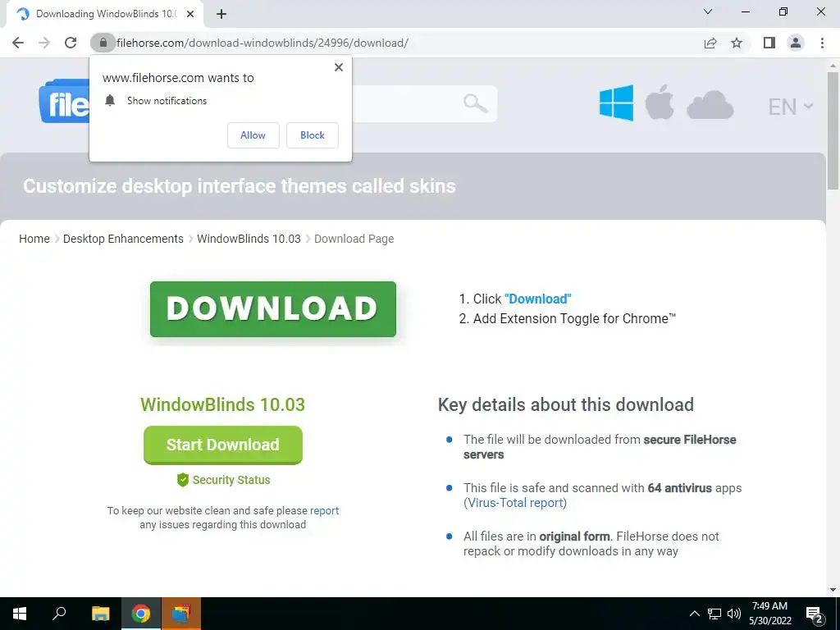This screenshot has width=840, height=630.
Task: Switch to Chrome in taskbar
Action: [141, 614]
